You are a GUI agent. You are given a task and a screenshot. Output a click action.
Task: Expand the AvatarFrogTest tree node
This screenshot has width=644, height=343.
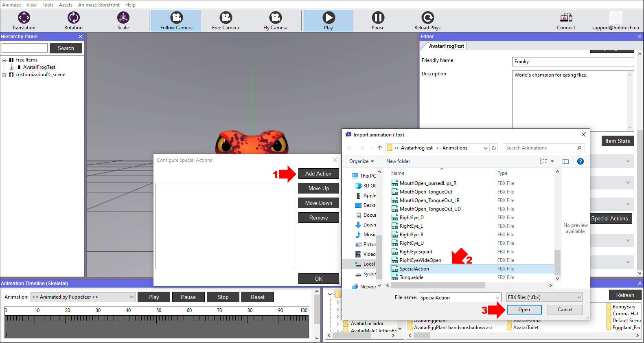(x=12, y=68)
